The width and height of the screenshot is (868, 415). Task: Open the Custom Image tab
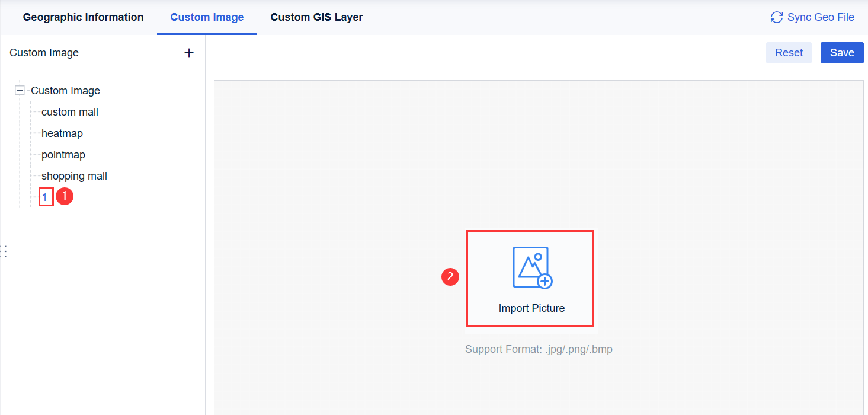point(206,17)
